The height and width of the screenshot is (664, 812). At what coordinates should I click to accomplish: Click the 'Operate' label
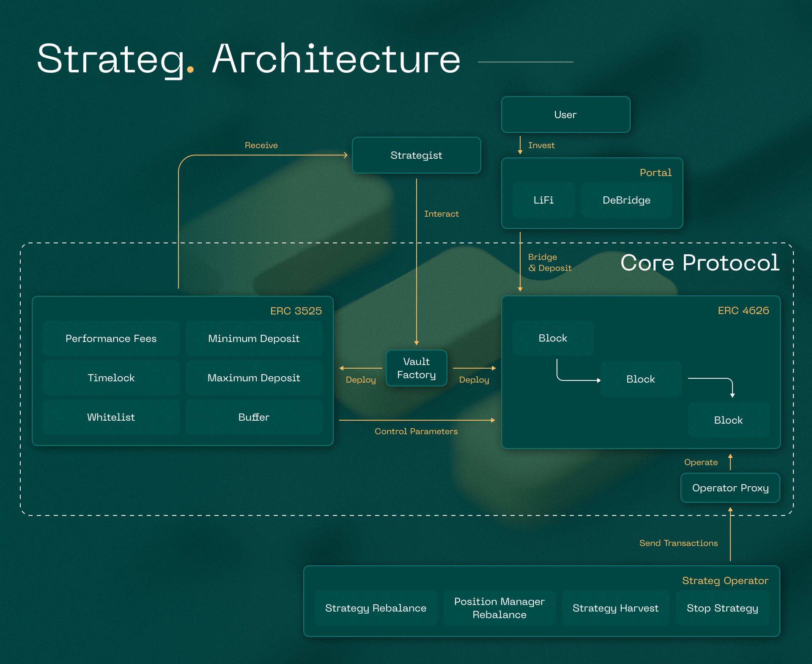(701, 462)
